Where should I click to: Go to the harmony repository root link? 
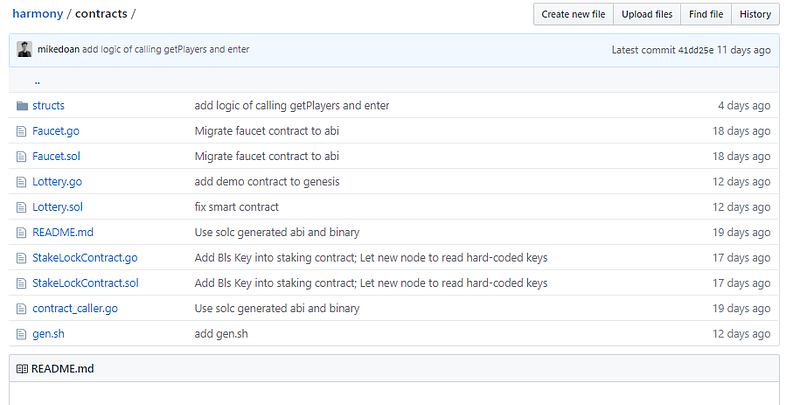[x=37, y=14]
